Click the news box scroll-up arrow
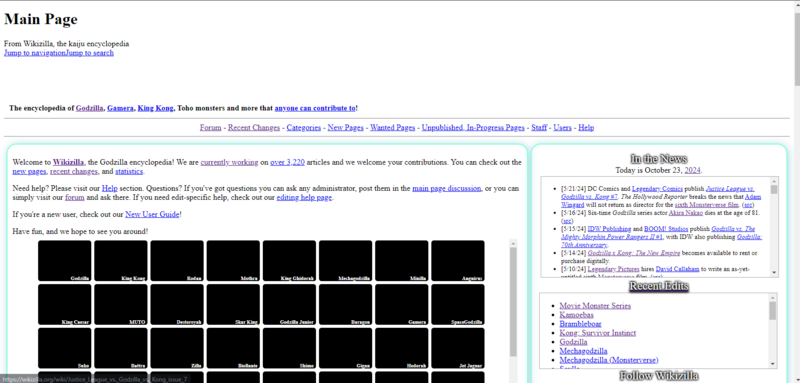 774,181
